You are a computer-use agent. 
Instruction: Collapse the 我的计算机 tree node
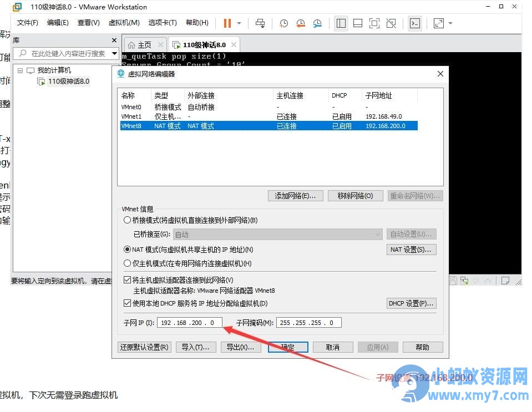coord(21,70)
